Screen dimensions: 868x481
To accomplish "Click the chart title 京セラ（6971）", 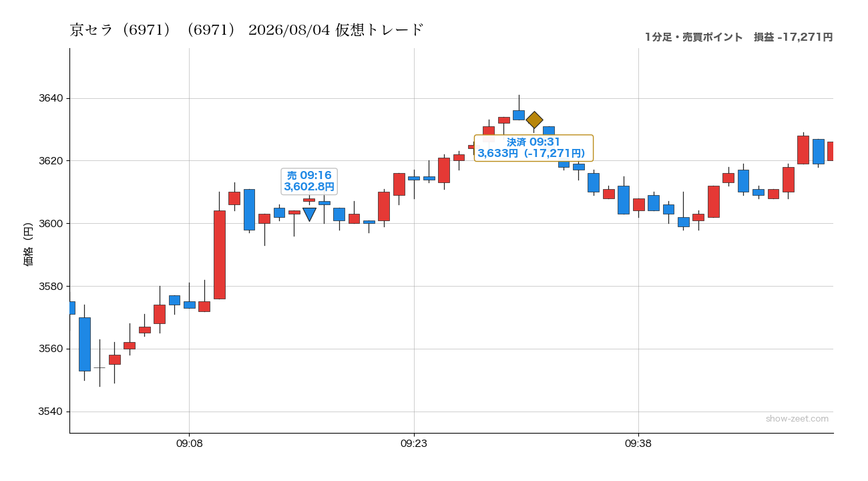I will click(246, 30).
